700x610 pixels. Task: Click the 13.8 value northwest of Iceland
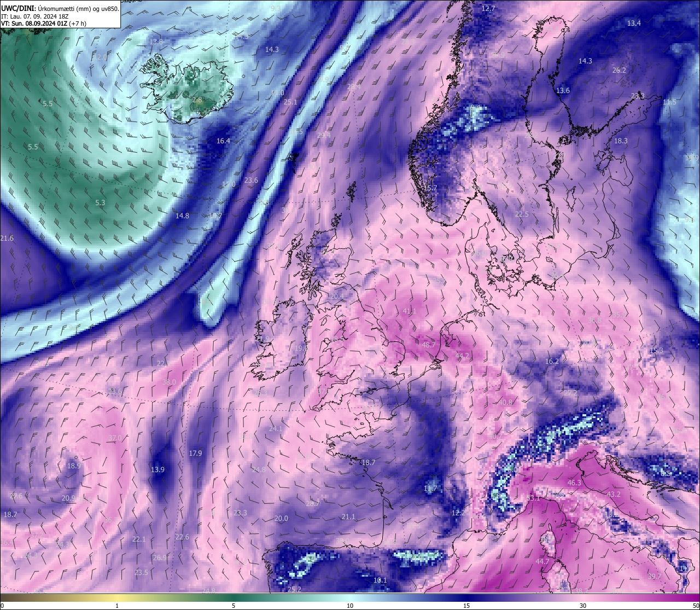(x=156, y=42)
